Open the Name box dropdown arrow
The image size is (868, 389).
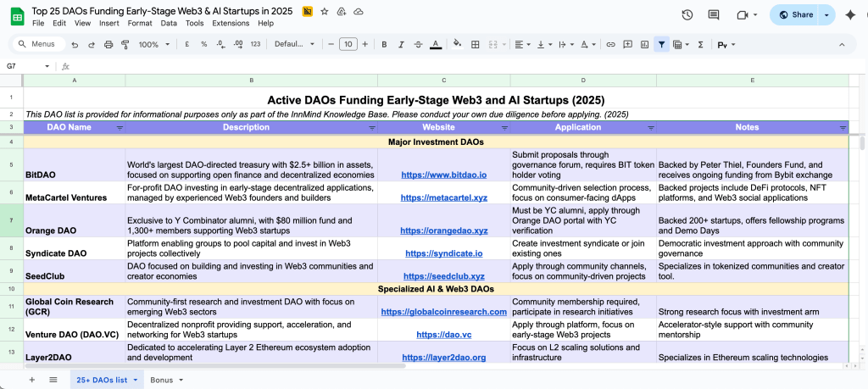pyautogui.click(x=47, y=66)
